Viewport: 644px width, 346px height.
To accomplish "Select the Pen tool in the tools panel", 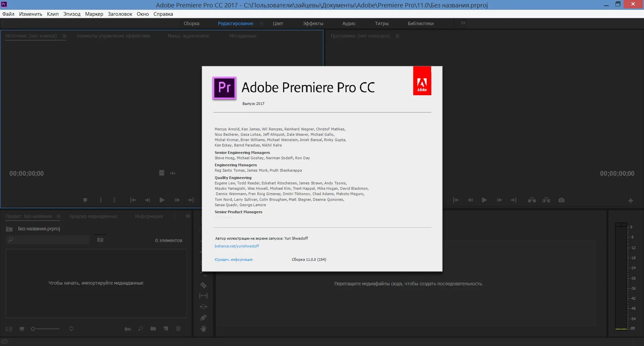I will coord(203,318).
